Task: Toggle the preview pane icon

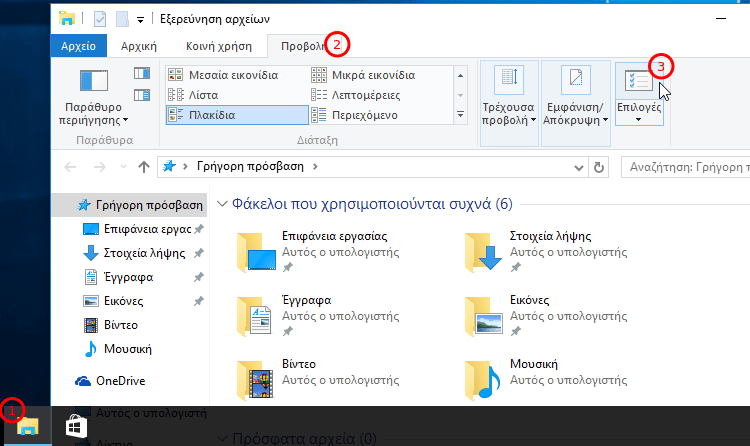Action: [x=142, y=73]
